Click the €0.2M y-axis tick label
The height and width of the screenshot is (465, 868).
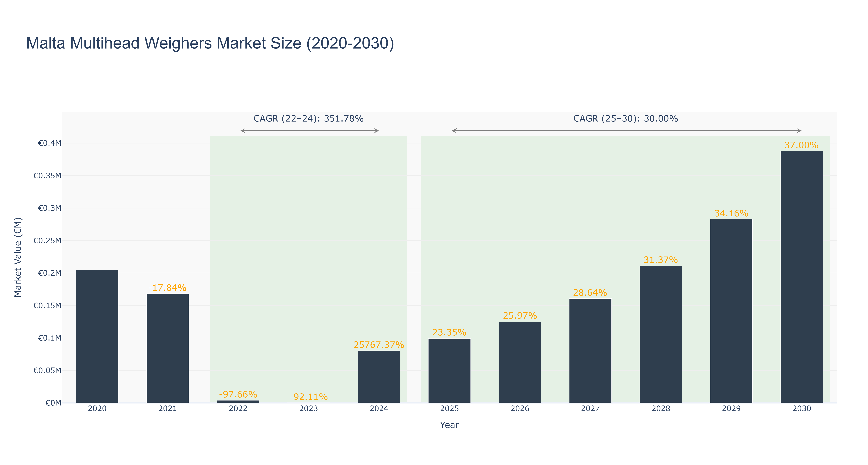pyautogui.click(x=50, y=273)
